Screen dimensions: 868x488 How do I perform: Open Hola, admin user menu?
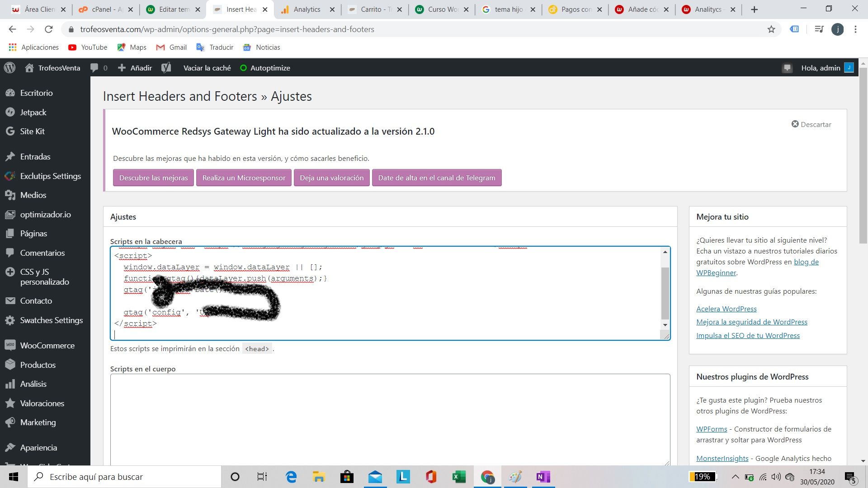coord(827,68)
